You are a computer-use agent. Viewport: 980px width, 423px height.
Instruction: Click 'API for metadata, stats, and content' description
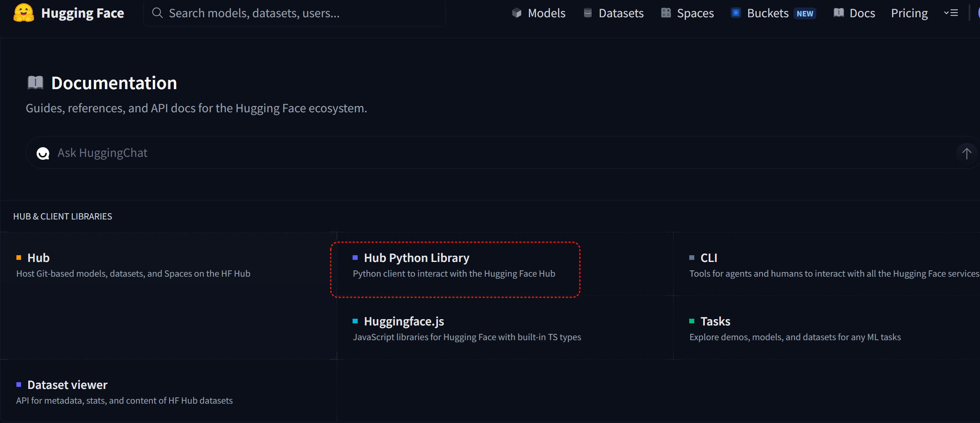coord(125,401)
